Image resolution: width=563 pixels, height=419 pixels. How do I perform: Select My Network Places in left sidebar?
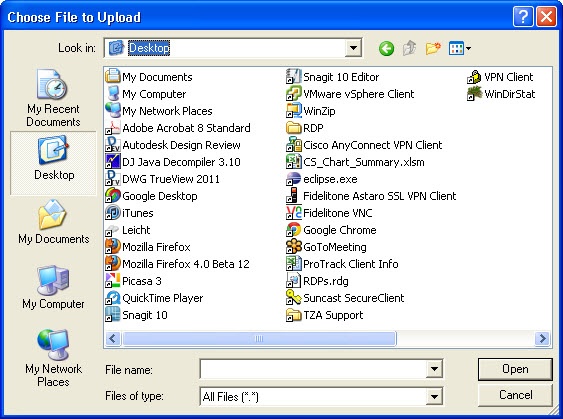click(53, 358)
